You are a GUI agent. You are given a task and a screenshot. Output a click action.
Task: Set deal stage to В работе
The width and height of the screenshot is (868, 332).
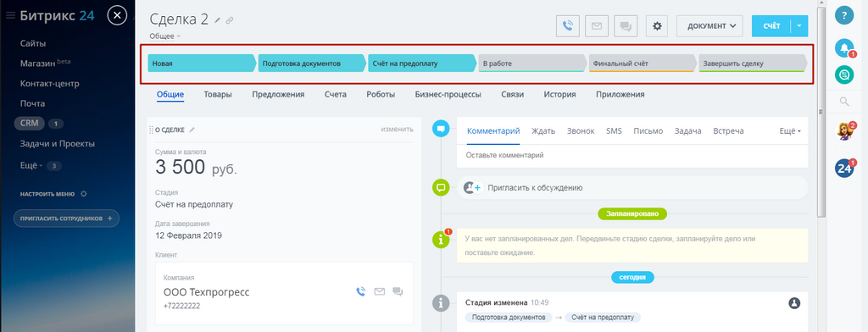tap(532, 63)
